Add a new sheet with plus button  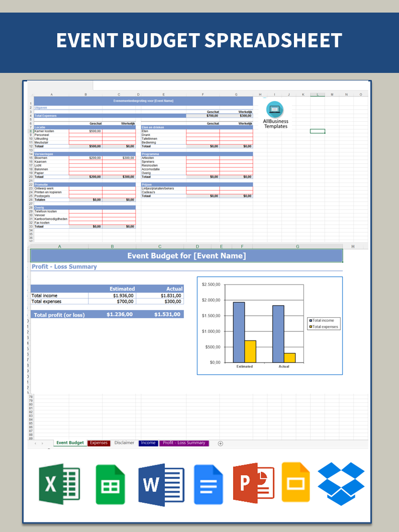tap(220, 443)
